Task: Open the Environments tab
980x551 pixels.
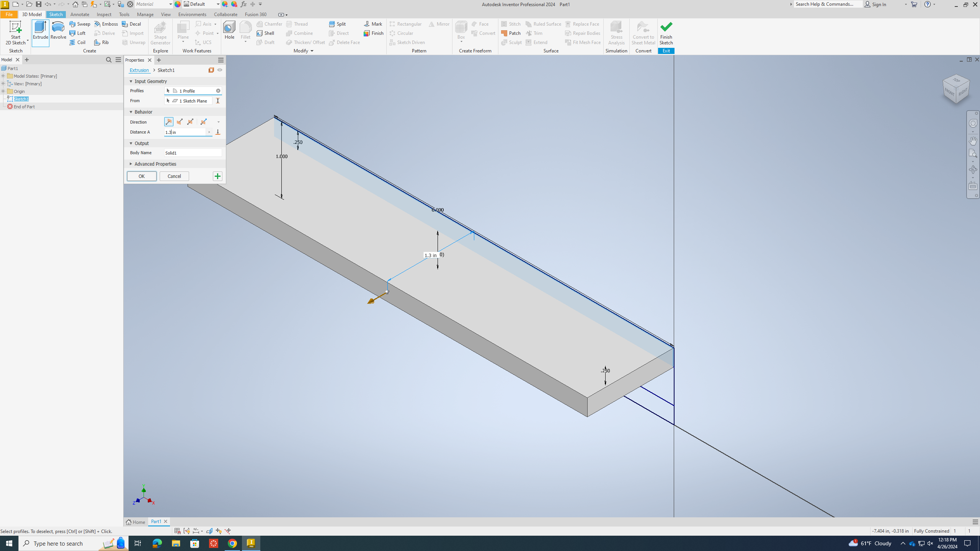Action: (192, 14)
